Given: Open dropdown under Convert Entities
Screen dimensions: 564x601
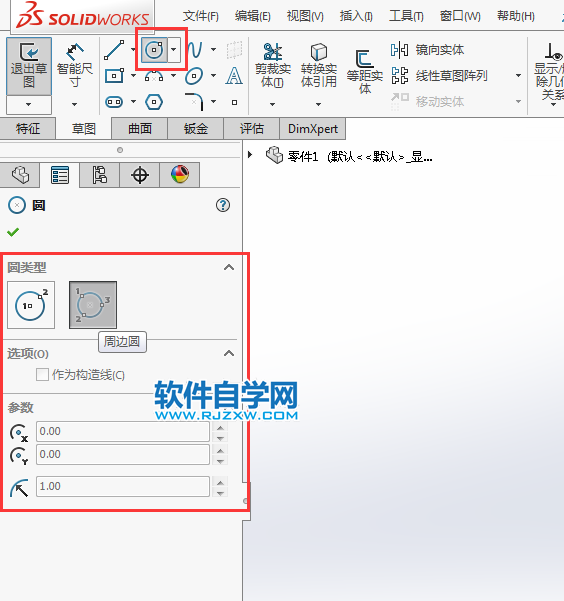Looking at the screenshot, I should [x=318, y=104].
